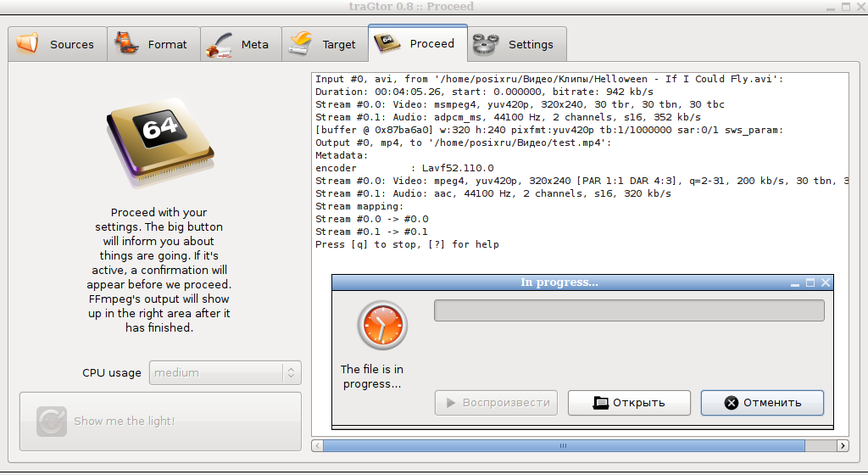Click the right arrow of output scrollbar
Image resolution: width=868 pixels, height=475 pixels.
click(843, 445)
